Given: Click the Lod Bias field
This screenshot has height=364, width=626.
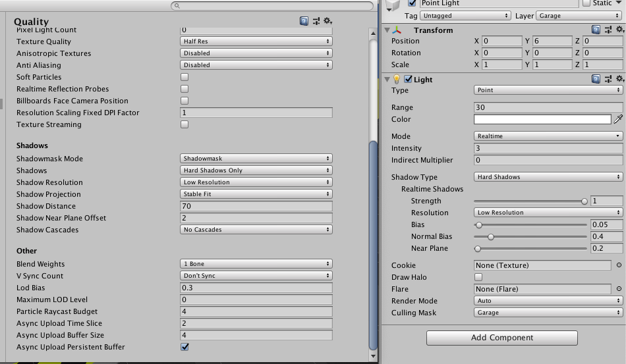Looking at the screenshot, I should 256,288.
